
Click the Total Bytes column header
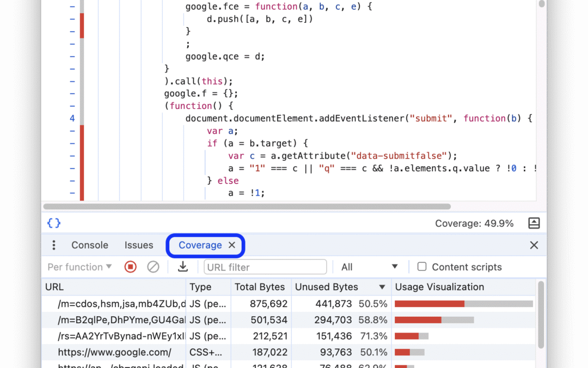pos(260,287)
